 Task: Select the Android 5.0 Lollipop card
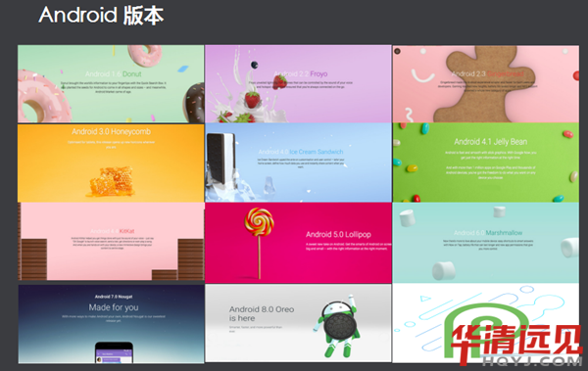[298, 243]
